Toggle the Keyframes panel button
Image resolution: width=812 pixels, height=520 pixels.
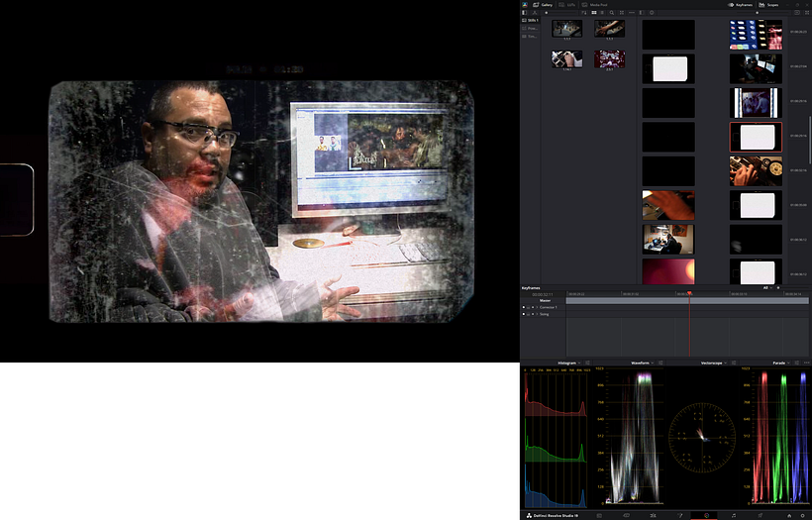click(x=739, y=5)
